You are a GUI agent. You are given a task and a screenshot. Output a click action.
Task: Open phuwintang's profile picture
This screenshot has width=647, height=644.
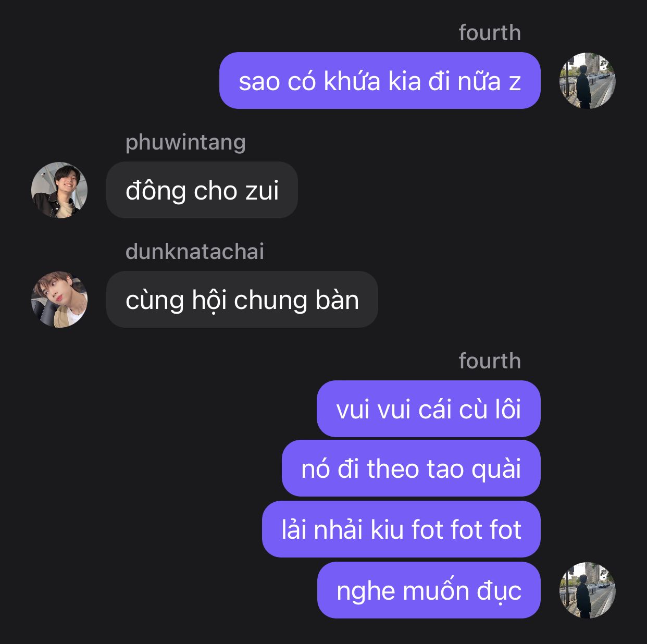click(59, 190)
